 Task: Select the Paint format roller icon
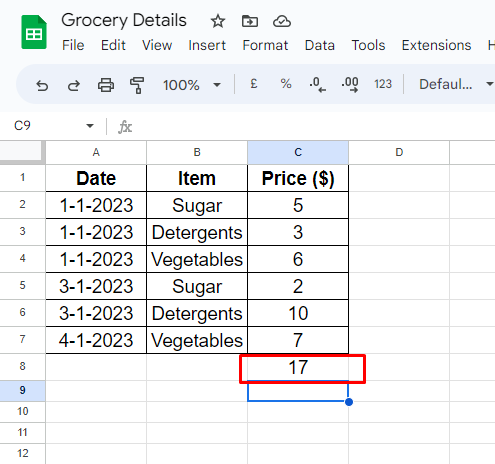pyautogui.click(x=137, y=85)
